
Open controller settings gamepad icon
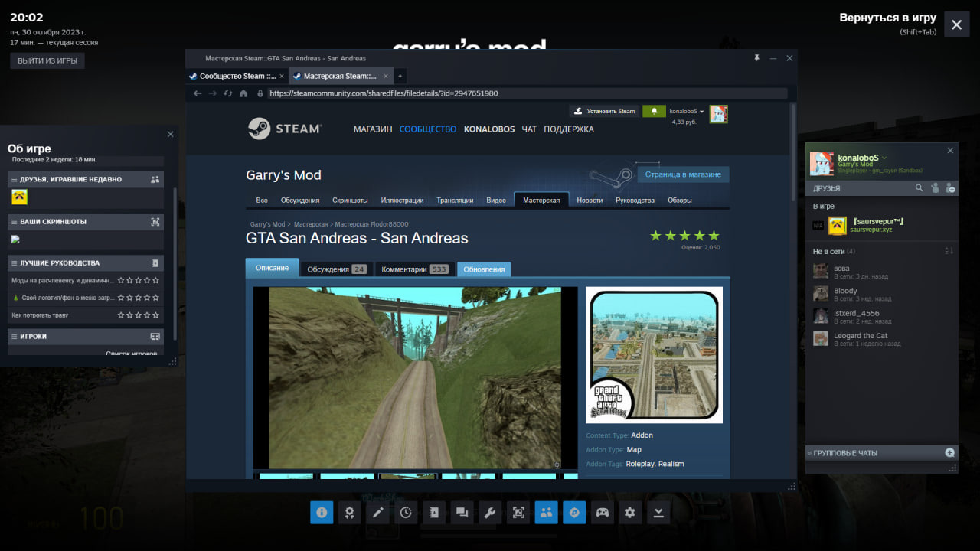[603, 513]
